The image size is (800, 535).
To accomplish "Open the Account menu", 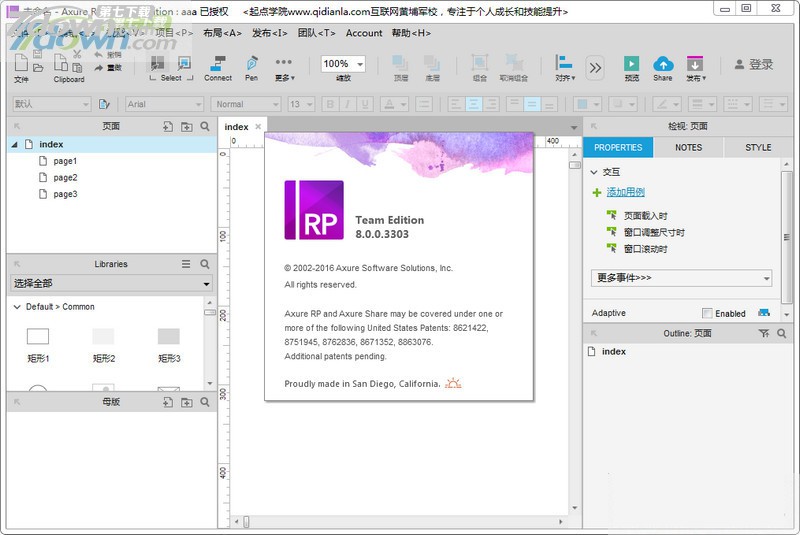I will (x=364, y=33).
